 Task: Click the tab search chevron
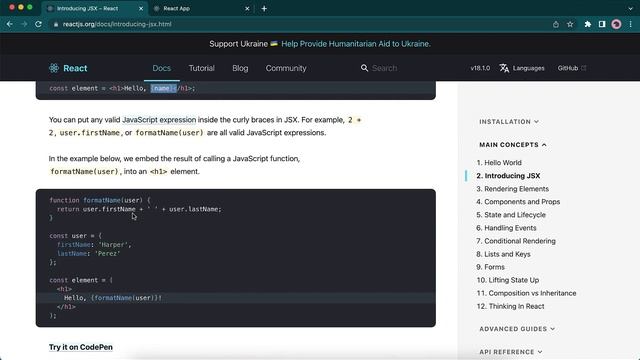pyautogui.click(x=631, y=8)
